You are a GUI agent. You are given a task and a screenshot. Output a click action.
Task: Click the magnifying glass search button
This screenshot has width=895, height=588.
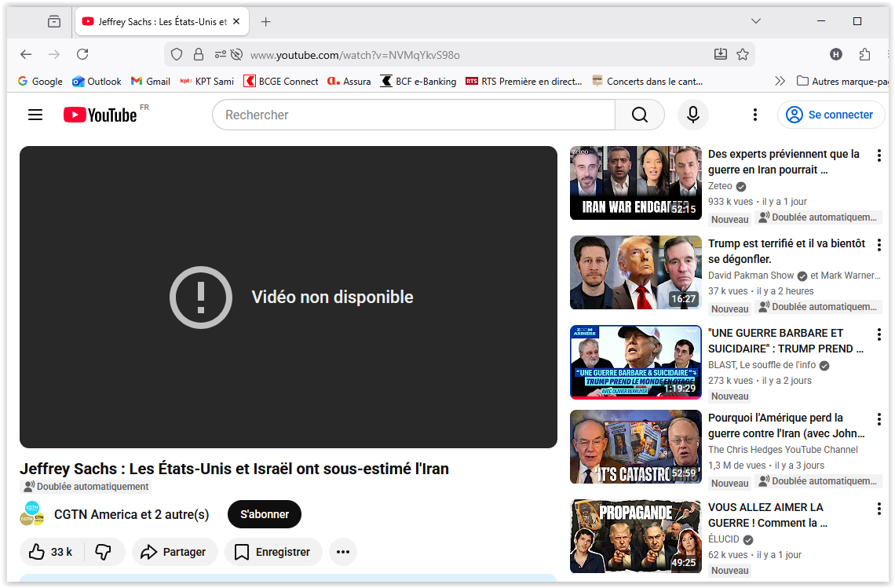coord(640,115)
